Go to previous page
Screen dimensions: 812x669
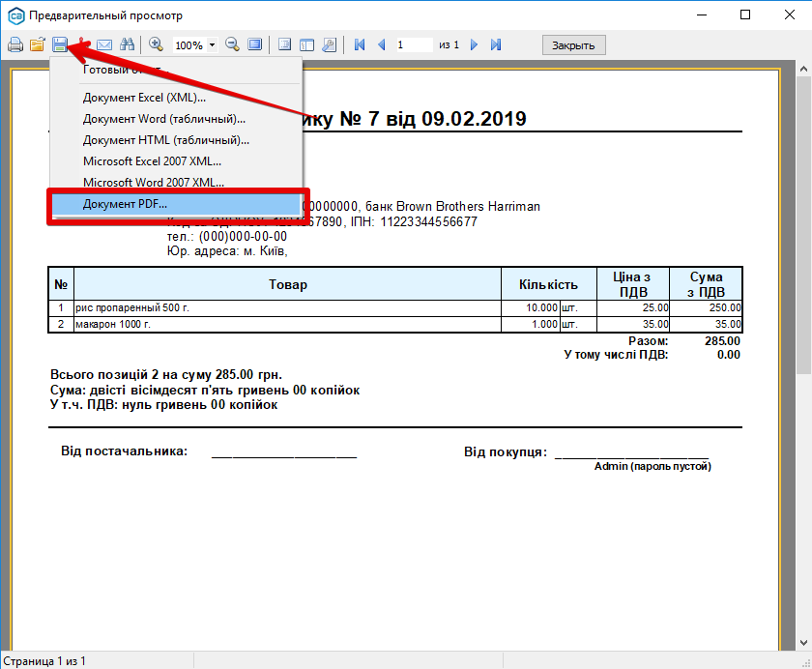[382, 45]
